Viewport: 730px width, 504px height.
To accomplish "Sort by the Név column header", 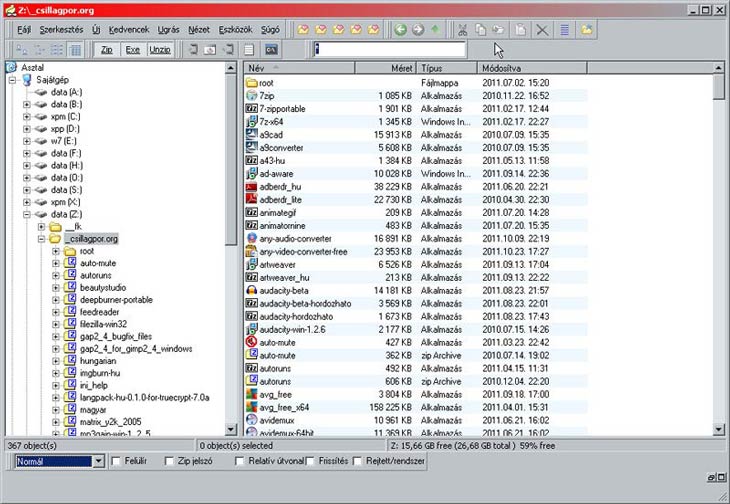I will (299, 68).
